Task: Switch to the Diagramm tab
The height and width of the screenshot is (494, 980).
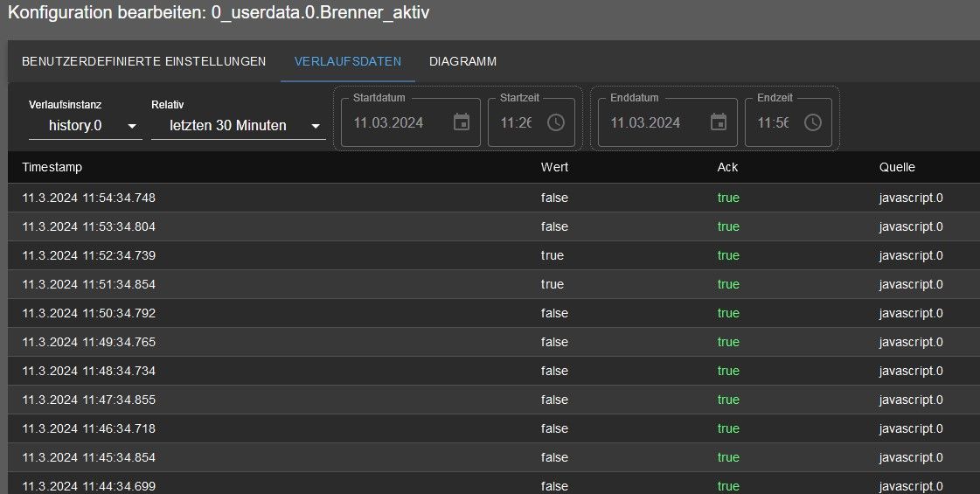Action: [463, 61]
